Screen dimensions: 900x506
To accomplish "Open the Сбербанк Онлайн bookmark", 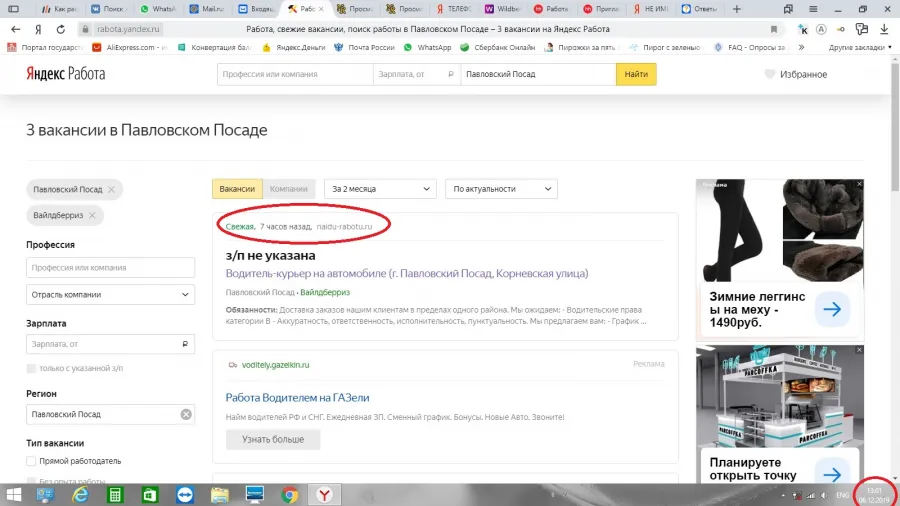I will click(x=498, y=48).
